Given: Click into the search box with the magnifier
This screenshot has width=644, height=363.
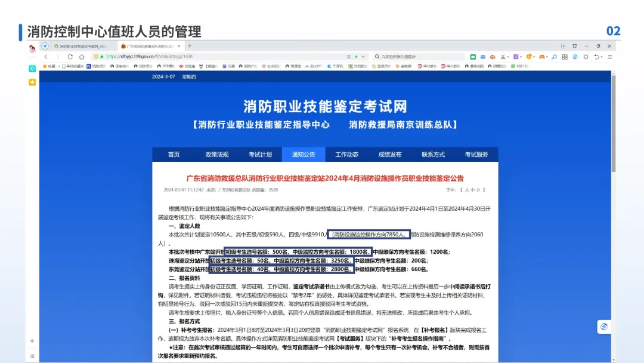Looking at the screenshot, I should (x=419, y=57).
